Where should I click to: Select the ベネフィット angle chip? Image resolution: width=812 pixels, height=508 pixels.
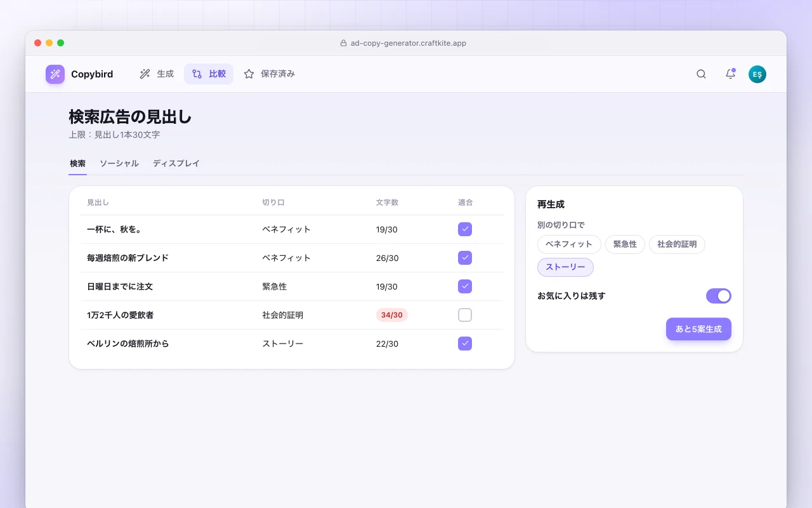(569, 244)
